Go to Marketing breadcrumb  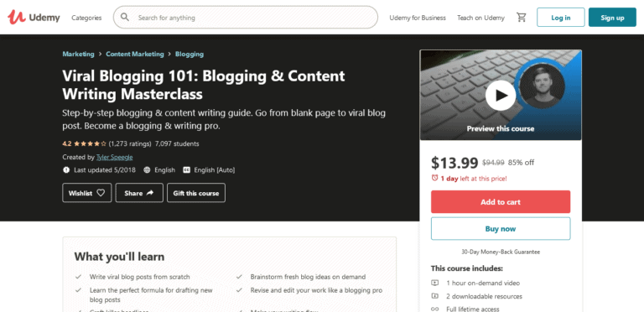click(x=78, y=54)
